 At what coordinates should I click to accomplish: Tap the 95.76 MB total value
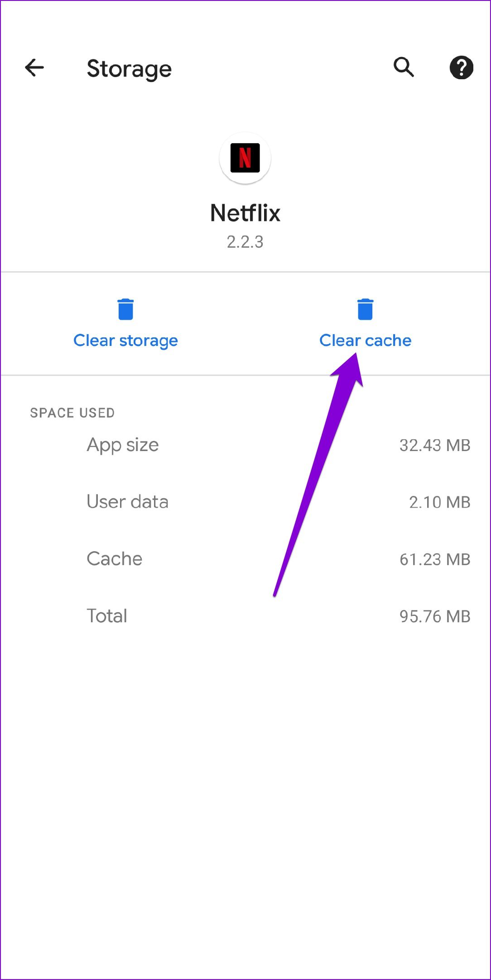(x=434, y=616)
